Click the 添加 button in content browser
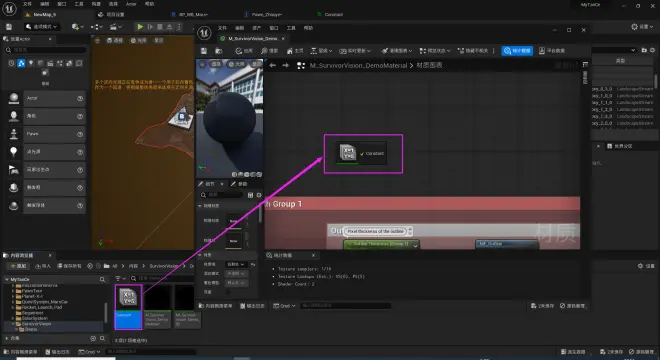The width and height of the screenshot is (660, 360). tap(18, 266)
